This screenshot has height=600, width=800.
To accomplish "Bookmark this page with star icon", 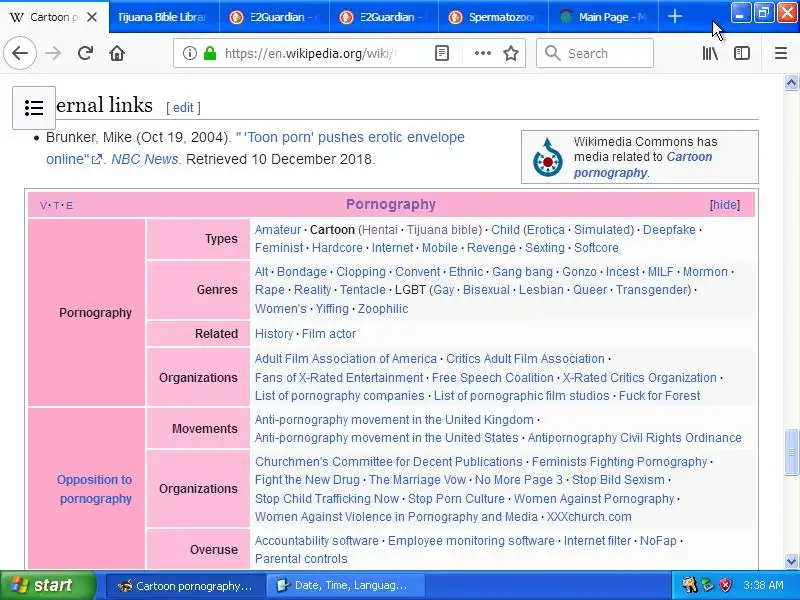I will pyautogui.click(x=511, y=53).
